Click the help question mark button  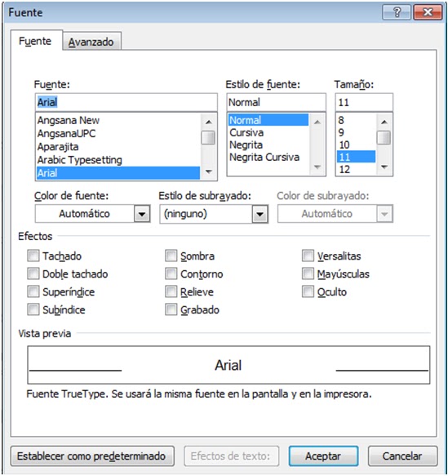[x=397, y=12]
